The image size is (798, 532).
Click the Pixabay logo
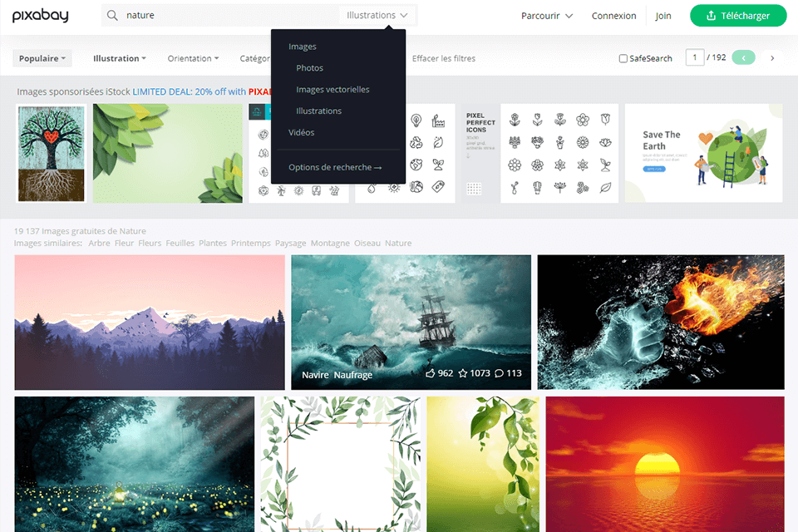coord(39,15)
